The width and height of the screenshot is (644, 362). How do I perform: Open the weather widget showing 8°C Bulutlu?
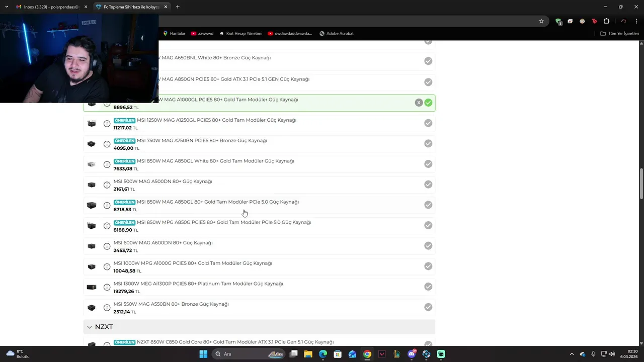18,354
